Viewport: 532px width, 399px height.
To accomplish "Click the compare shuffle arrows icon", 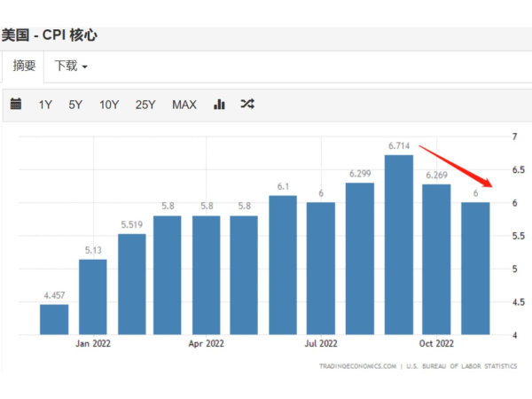I will [x=247, y=105].
